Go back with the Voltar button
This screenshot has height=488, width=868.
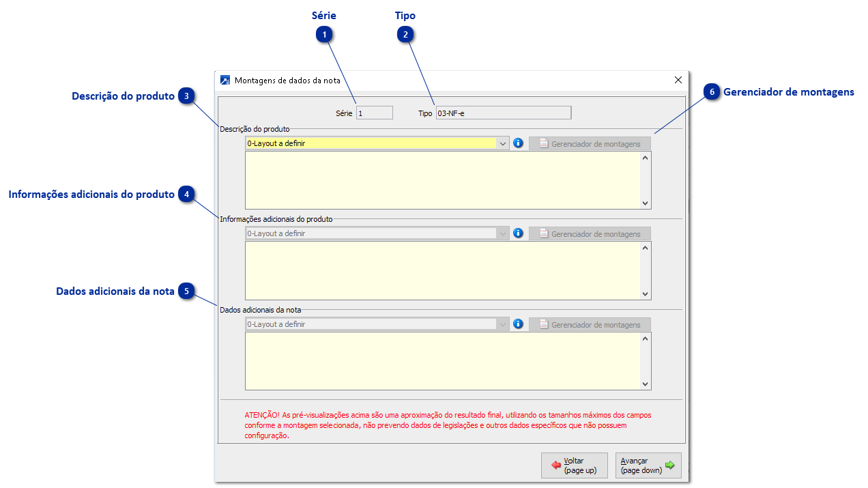click(575, 465)
